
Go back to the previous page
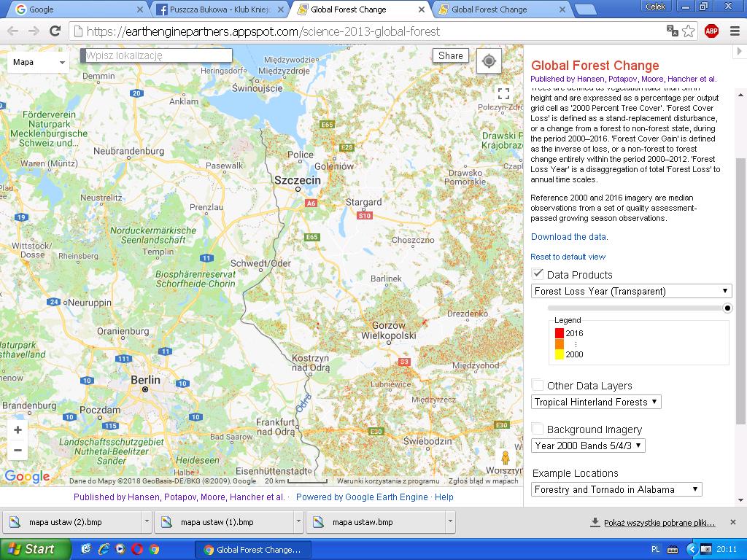pyautogui.click(x=13, y=31)
